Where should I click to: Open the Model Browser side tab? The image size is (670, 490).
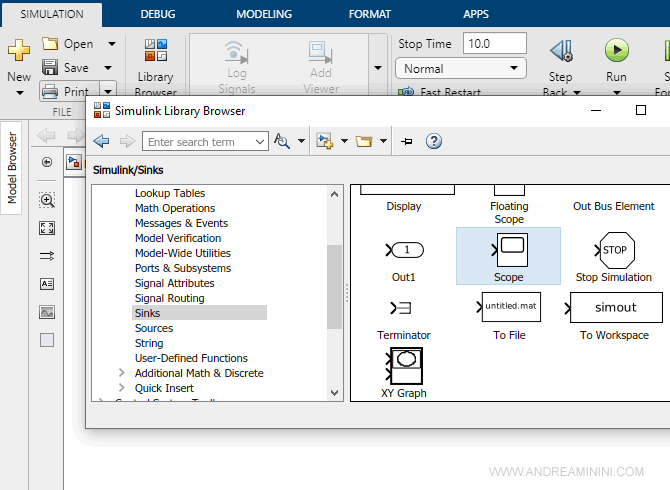(x=12, y=167)
